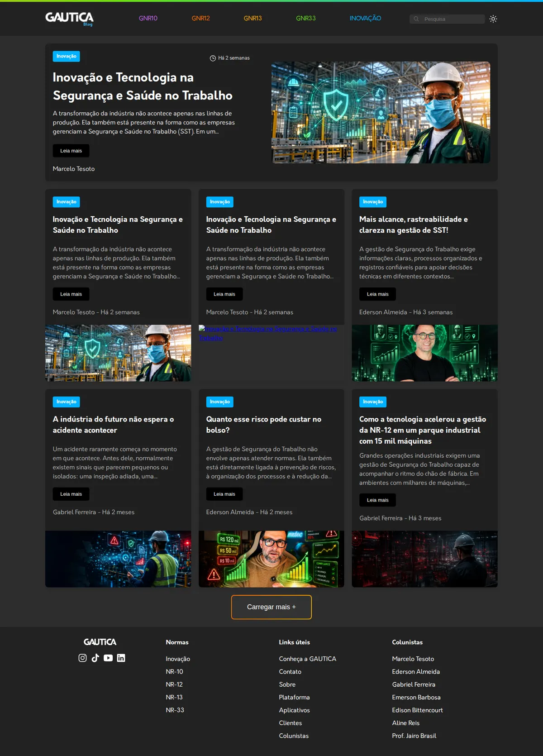543x756 pixels.
Task: Open Ederson Almeida green dashboard thumbnail
Action: click(424, 353)
